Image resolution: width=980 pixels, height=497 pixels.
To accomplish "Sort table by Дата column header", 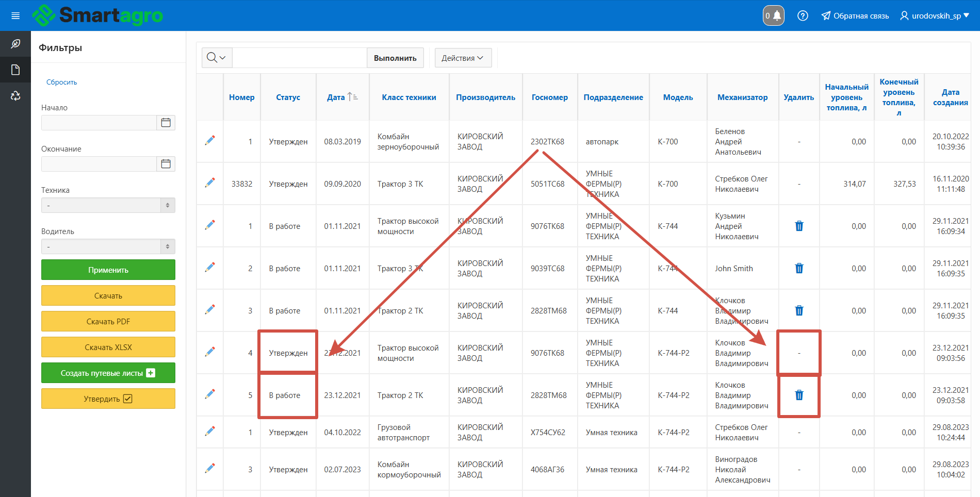I will 336,97.
